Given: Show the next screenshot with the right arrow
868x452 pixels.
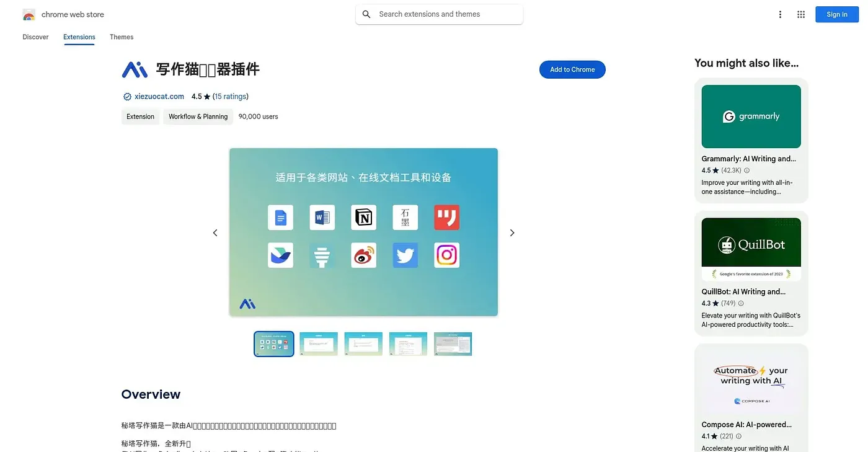Looking at the screenshot, I should point(512,233).
